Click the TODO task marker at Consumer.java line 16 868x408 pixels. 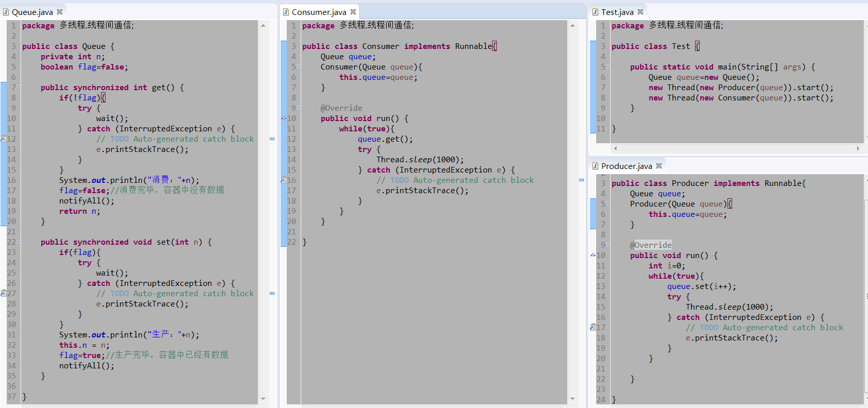pos(284,180)
